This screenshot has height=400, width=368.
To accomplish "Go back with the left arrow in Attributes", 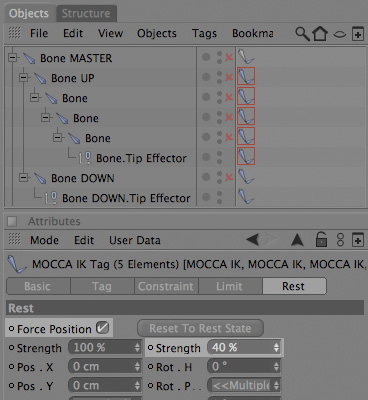I will [252, 239].
